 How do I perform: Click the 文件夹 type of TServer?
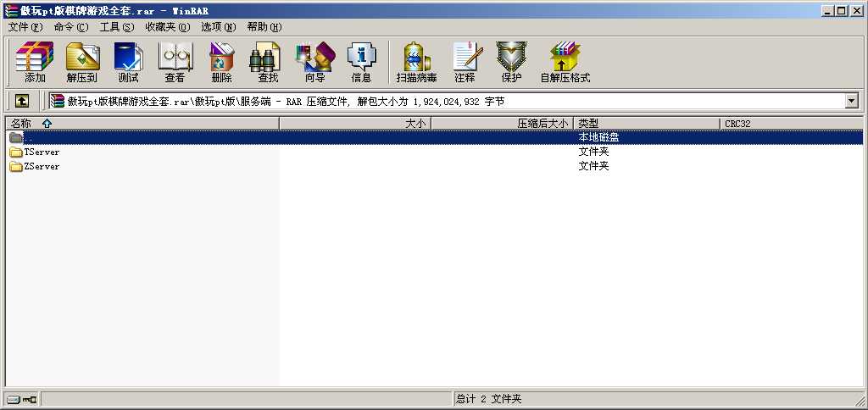(x=593, y=152)
